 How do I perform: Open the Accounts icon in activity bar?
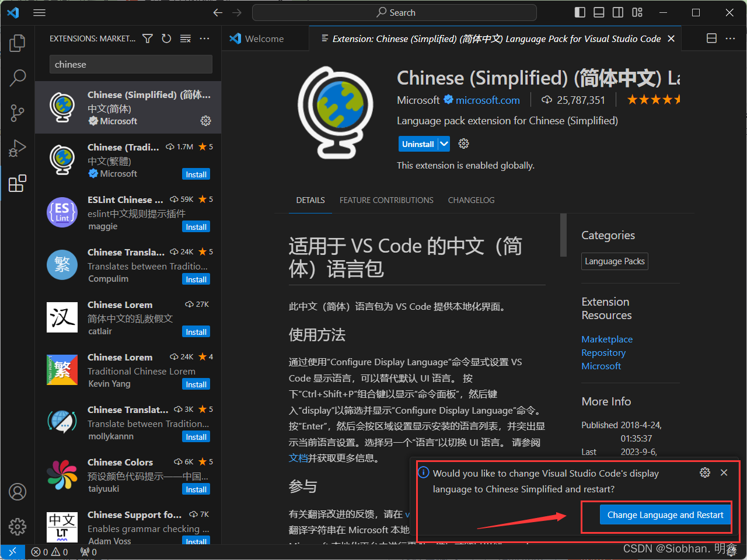point(18,492)
